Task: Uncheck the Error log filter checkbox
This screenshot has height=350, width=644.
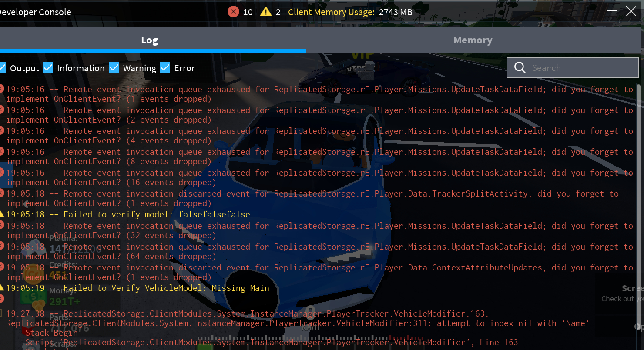Action: [165, 68]
